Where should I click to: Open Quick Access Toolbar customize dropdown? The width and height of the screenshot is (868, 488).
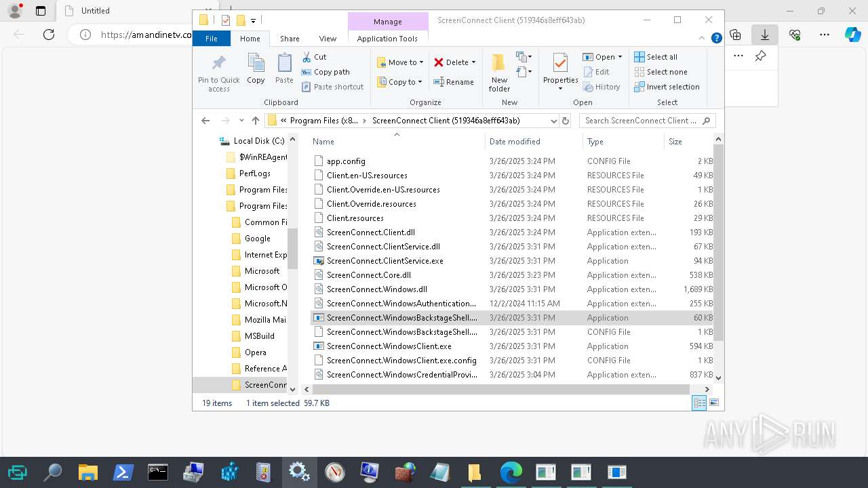click(x=253, y=20)
